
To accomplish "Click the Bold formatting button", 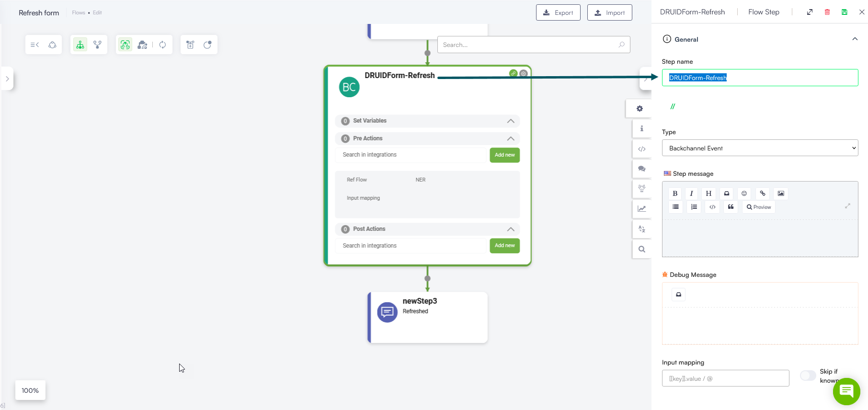I will click(675, 194).
